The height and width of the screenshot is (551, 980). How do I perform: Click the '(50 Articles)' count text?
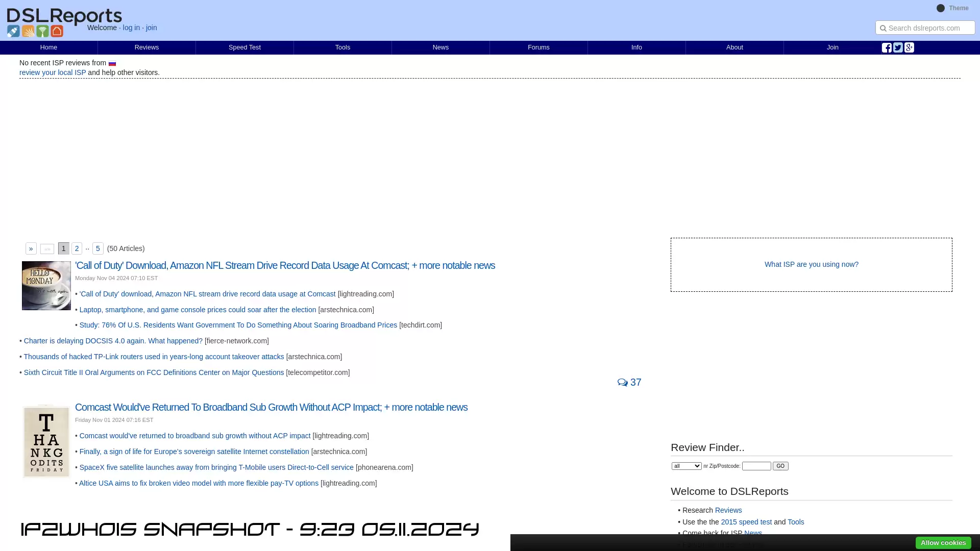tap(126, 248)
